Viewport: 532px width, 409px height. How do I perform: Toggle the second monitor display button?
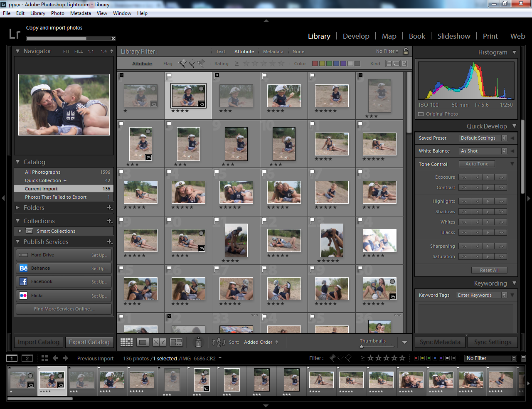click(x=27, y=358)
